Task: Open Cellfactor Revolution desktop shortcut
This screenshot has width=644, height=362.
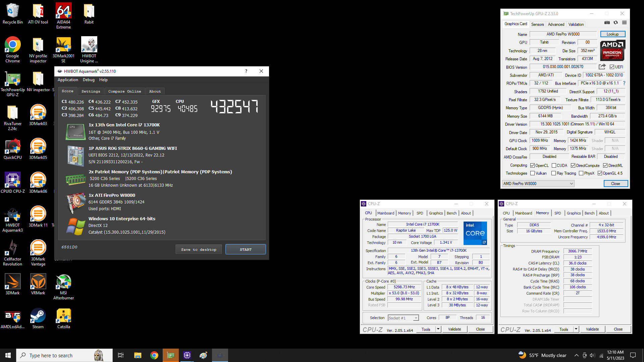Action: coord(13,253)
